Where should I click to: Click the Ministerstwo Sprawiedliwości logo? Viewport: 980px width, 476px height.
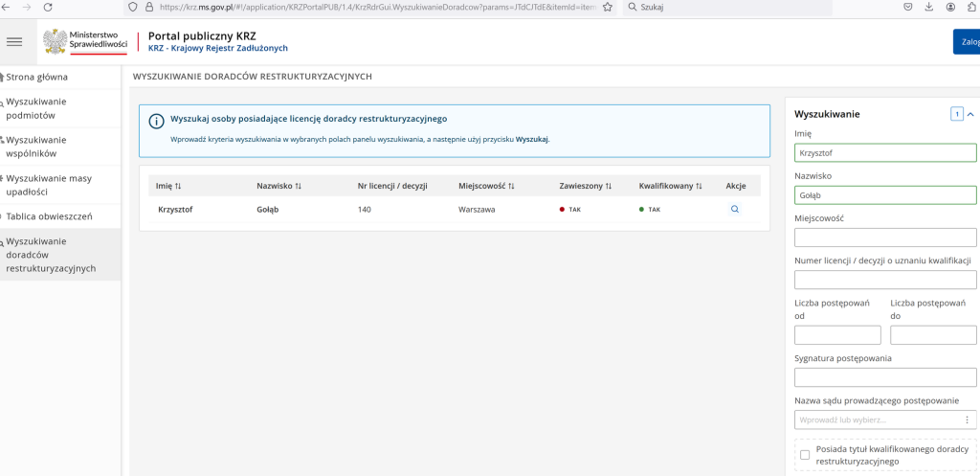point(85,41)
